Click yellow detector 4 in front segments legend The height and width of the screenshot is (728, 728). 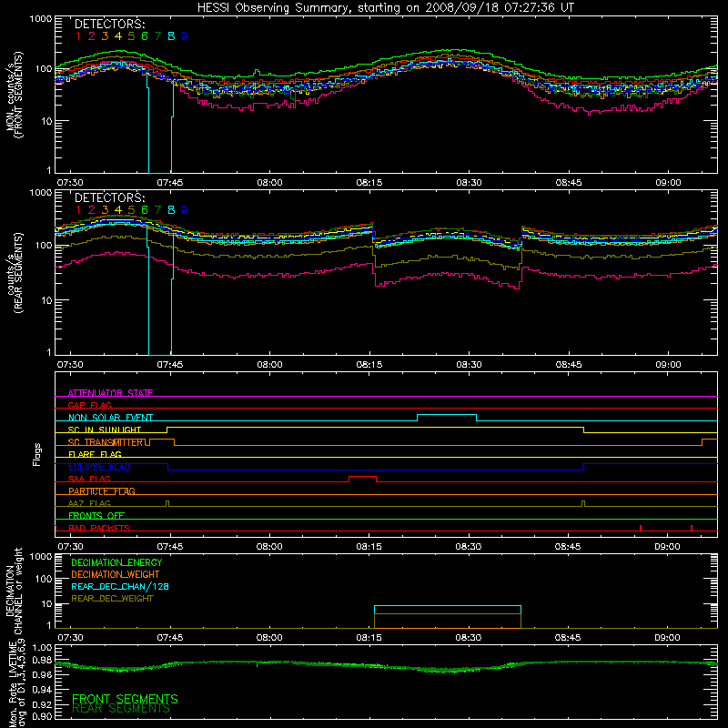(x=118, y=36)
